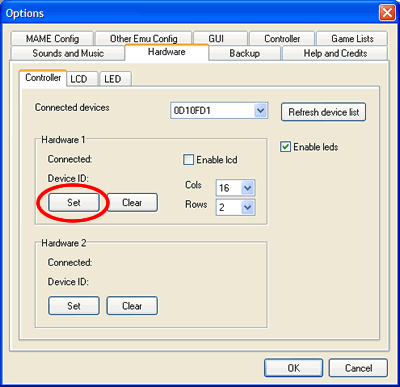Uncheck the 'Enable leds' checkbox
This screenshot has height=387, width=400.
[x=285, y=147]
